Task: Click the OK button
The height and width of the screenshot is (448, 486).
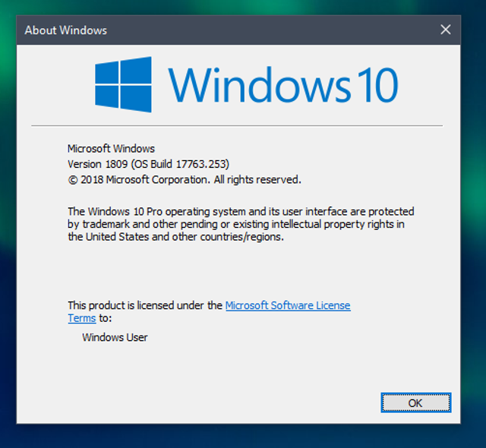Action: click(x=416, y=402)
